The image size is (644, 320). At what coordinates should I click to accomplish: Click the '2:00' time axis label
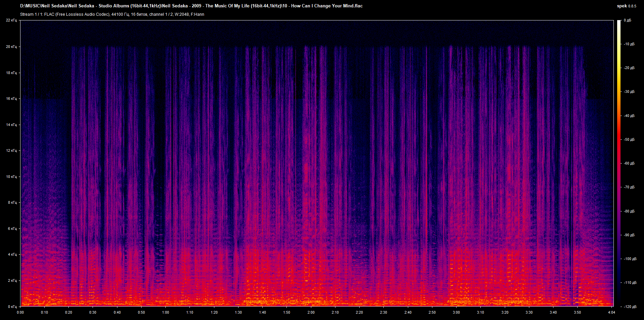311,313
